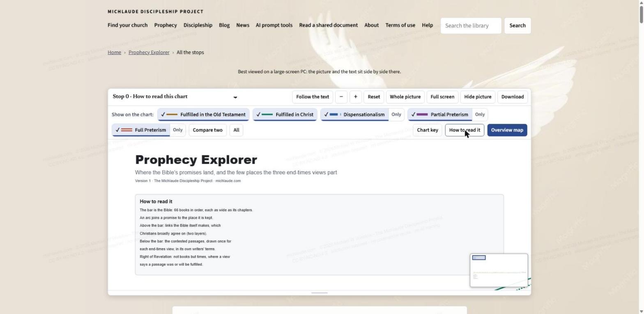Open the Help page
The height and width of the screenshot is (314, 644).
click(x=427, y=25)
